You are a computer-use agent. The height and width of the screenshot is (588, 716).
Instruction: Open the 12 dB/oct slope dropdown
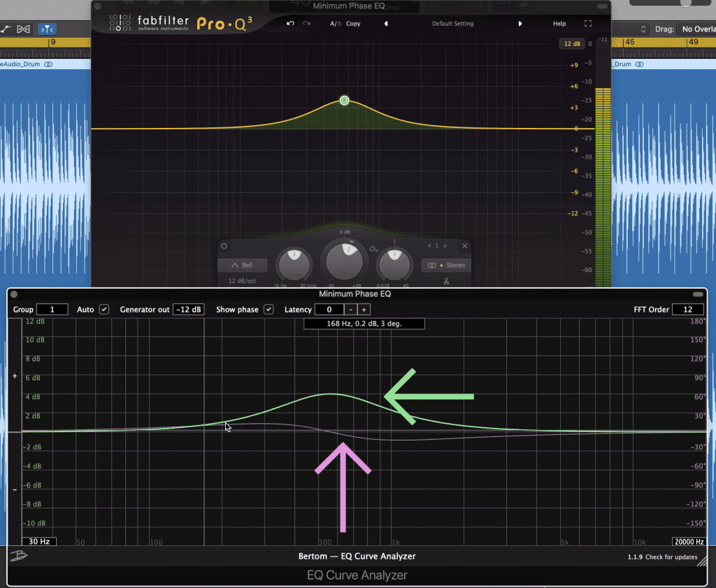[x=242, y=281]
